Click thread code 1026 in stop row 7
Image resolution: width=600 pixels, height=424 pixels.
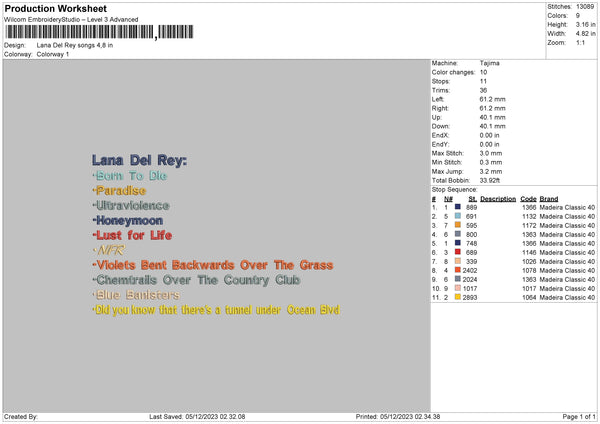[x=529, y=261]
